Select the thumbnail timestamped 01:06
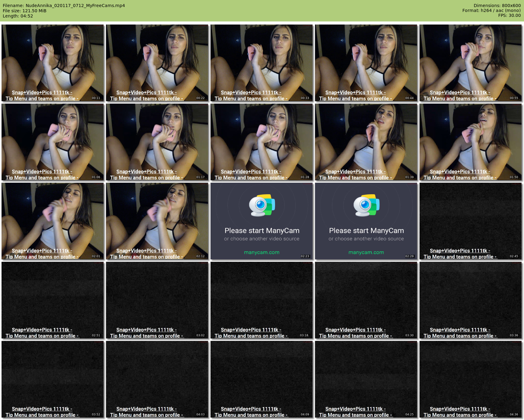Image resolution: width=524 pixels, height=420 pixels. (53, 142)
